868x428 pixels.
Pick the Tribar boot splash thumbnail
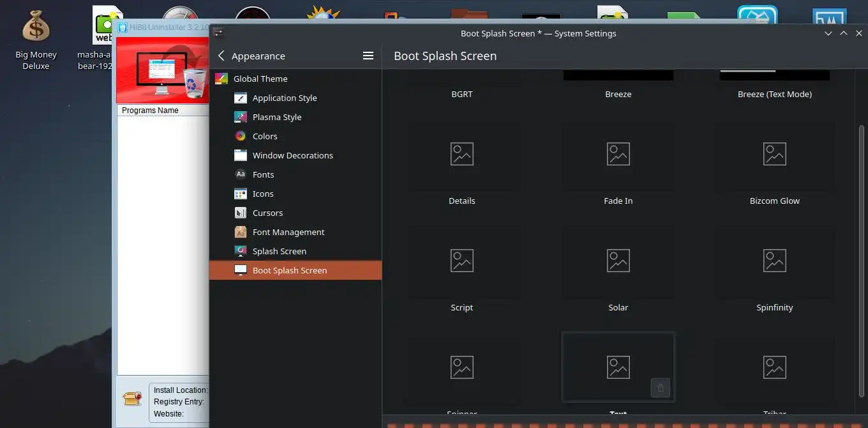[775, 367]
